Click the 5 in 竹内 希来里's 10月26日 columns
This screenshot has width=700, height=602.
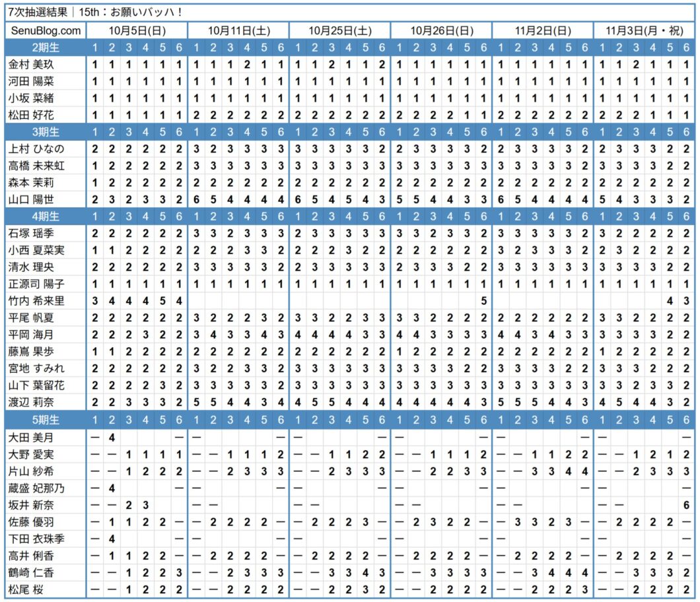pos(483,301)
